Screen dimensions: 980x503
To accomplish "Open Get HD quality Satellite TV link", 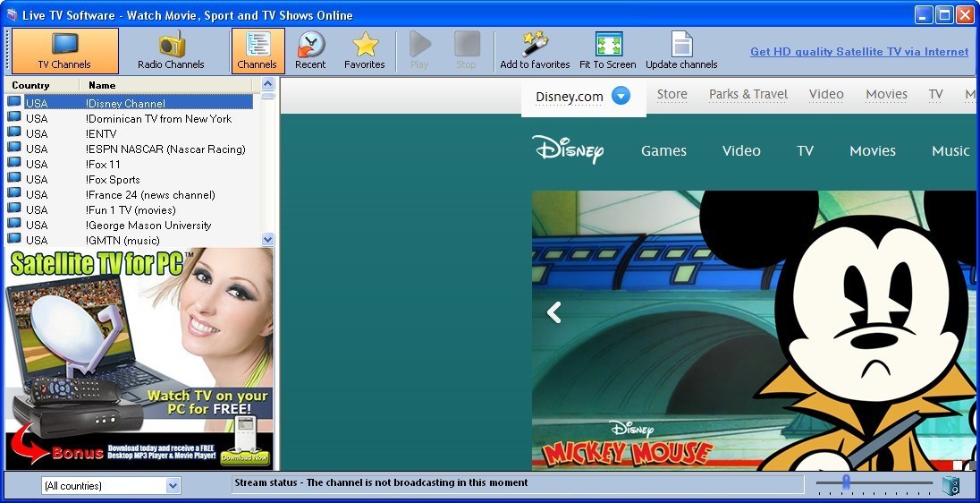I will tap(859, 52).
